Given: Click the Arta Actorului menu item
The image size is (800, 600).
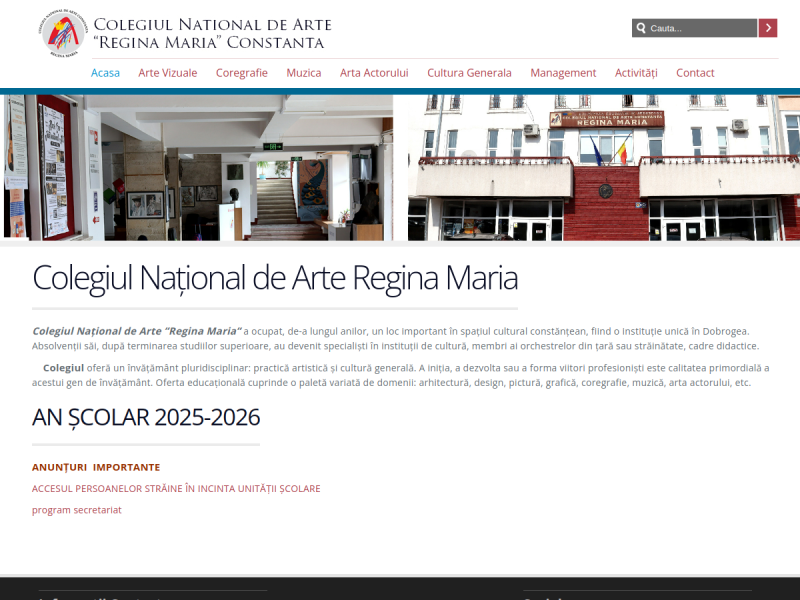Looking at the screenshot, I should tap(374, 72).
